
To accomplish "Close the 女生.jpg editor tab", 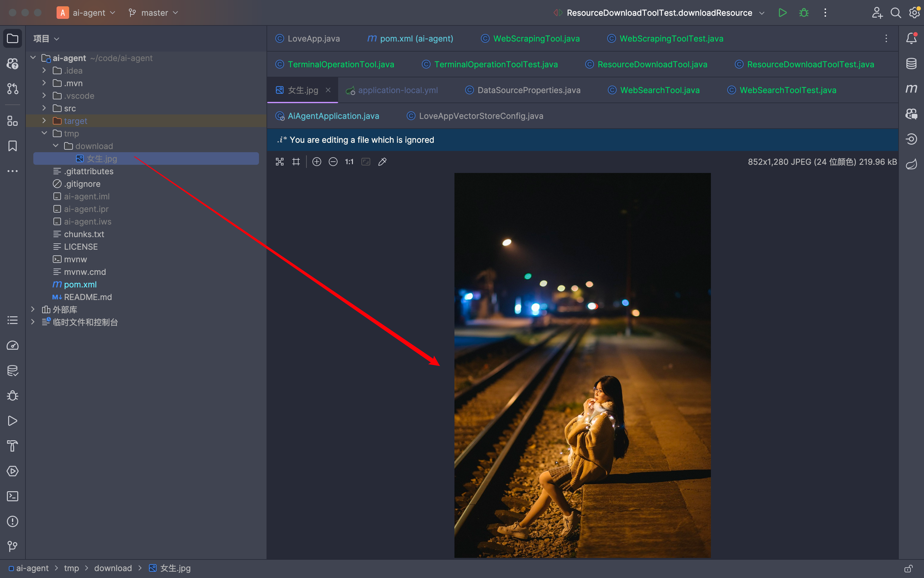I will [328, 90].
